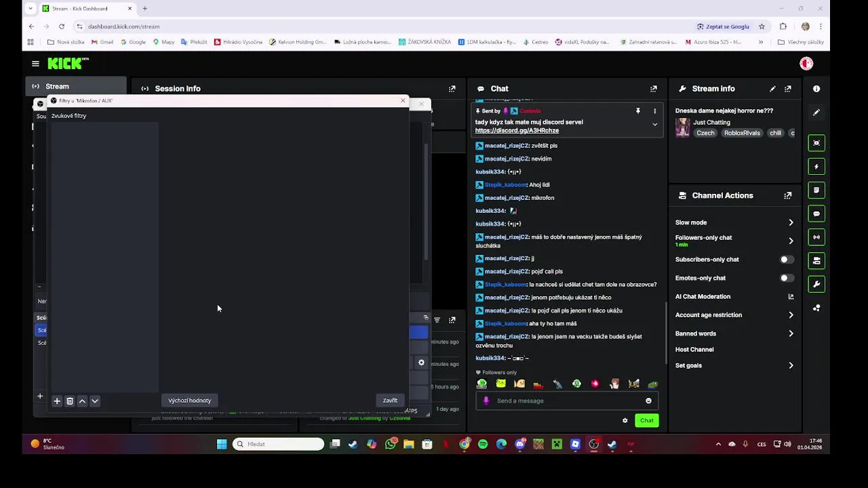Toggle the broadcast signal widget in sidebar

coord(816,237)
